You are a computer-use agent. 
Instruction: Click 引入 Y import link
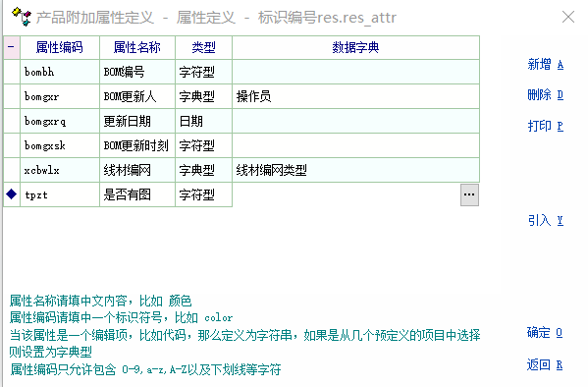pos(546,220)
